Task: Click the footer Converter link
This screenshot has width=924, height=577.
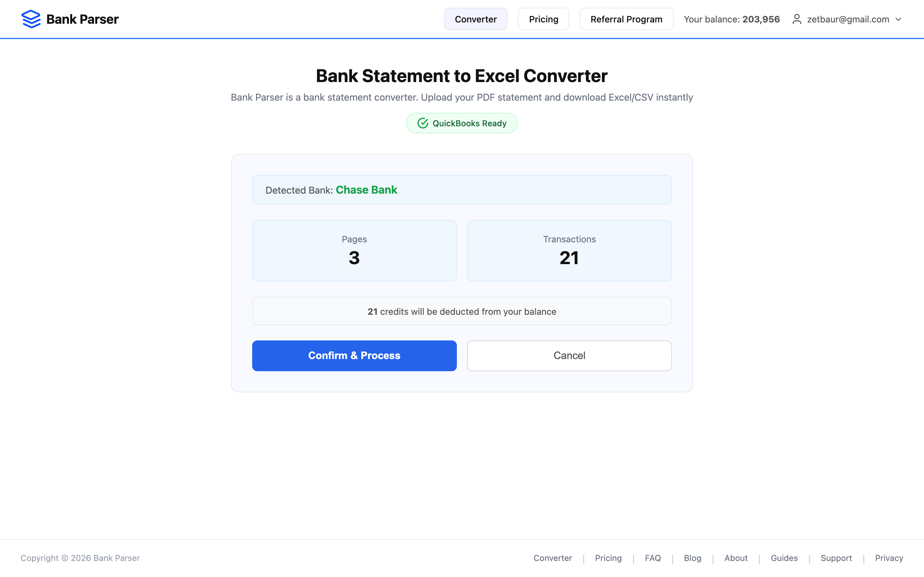Action: pos(552,558)
